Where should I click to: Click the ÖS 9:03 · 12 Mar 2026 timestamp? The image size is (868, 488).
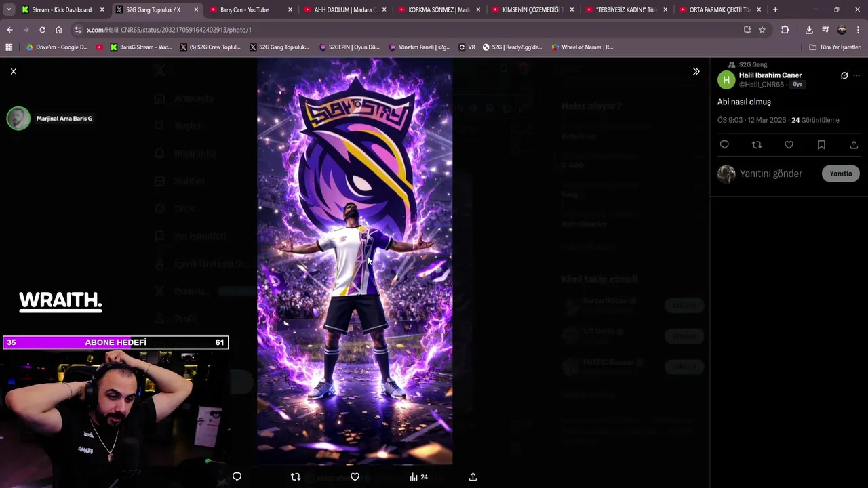[751, 120]
